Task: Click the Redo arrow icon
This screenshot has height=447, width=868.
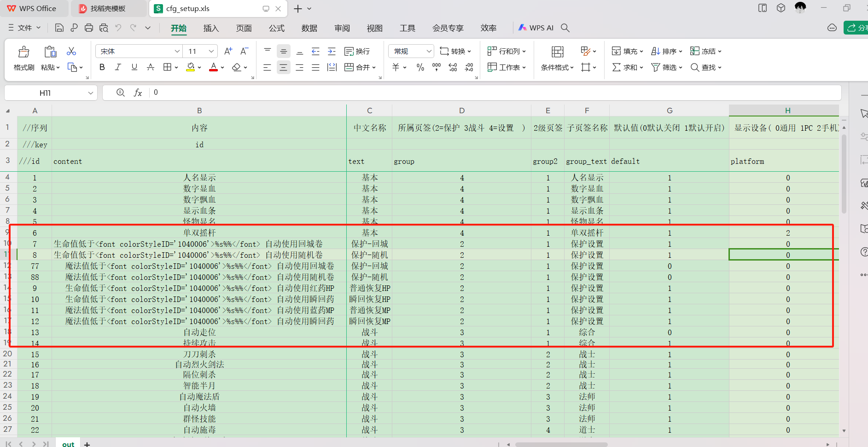Action: [133, 28]
